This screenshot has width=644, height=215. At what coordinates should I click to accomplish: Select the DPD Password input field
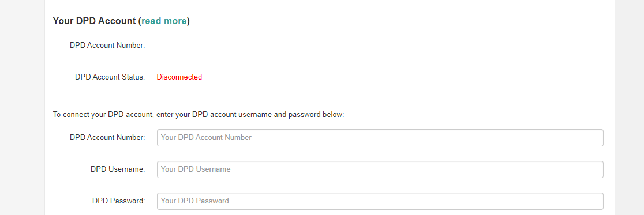click(x=380, y=201)
